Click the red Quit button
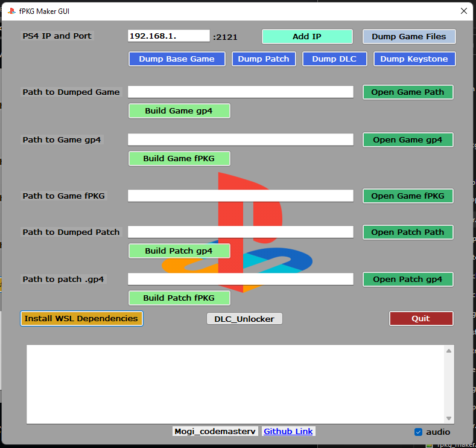The image size is (476, 448). tap(421, 319)
